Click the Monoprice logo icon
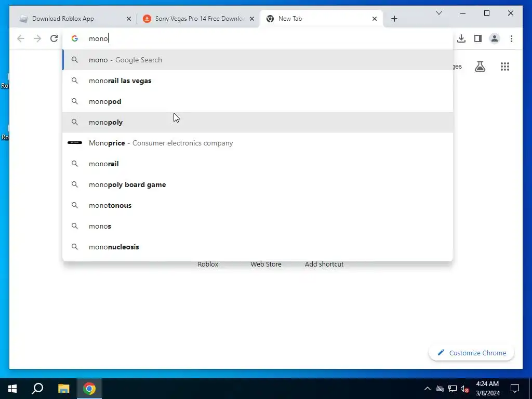Screen dimensions: 532x399 75,143
